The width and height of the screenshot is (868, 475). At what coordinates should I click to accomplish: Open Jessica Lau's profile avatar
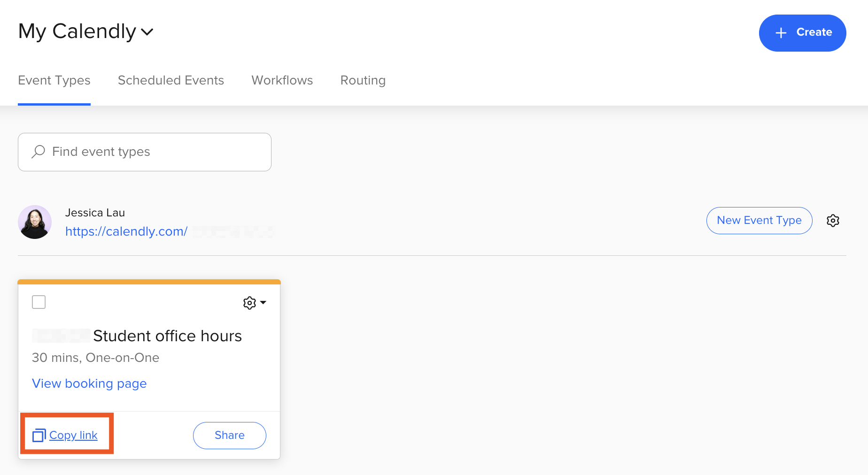35,222
